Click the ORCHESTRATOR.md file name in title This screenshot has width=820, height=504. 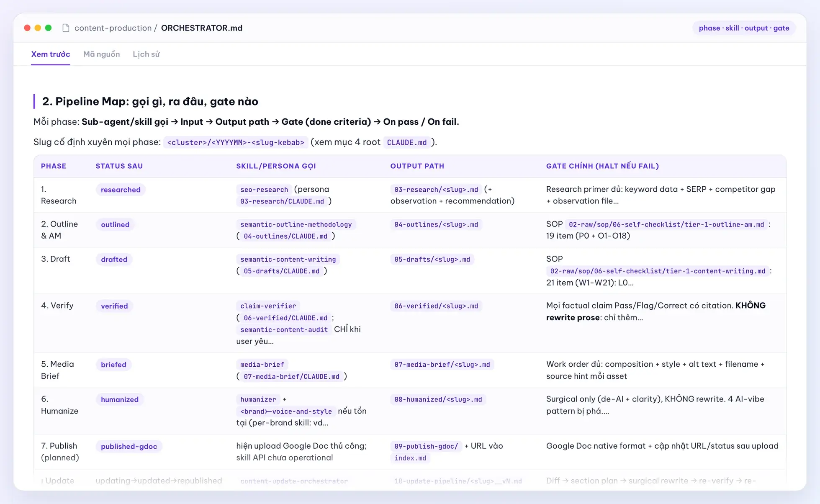pyautogui.click(x=202, y=28)
